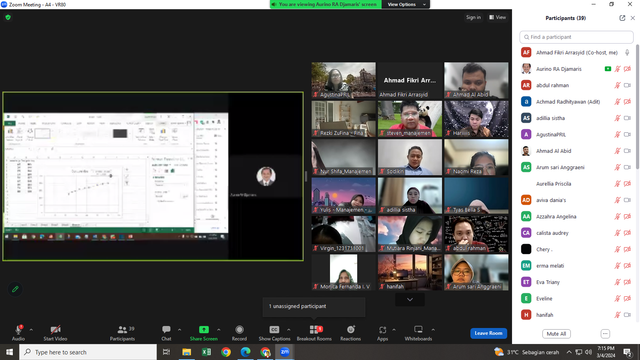Select erma melati in participant list
This screenshot has width=640, height=360.
pos(576,266)
